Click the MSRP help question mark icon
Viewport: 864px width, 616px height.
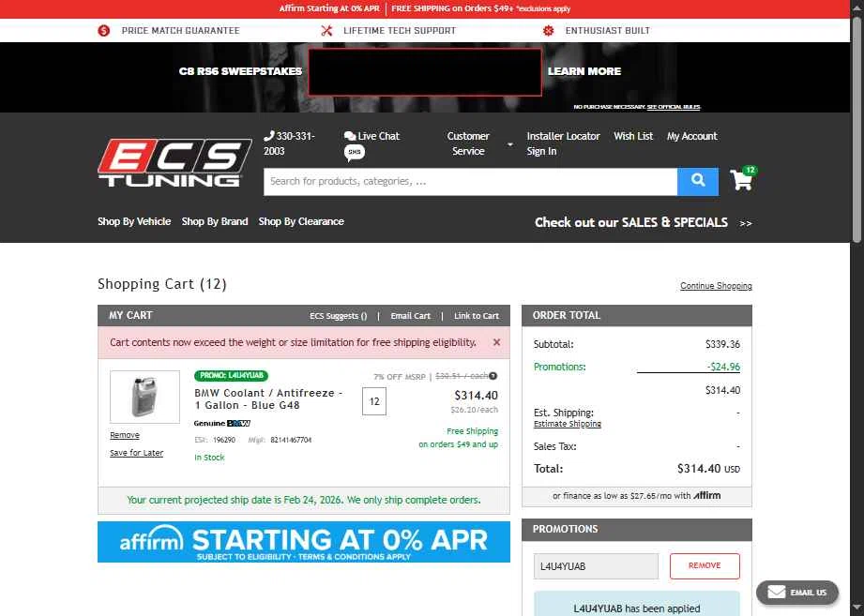pos(493,376)
